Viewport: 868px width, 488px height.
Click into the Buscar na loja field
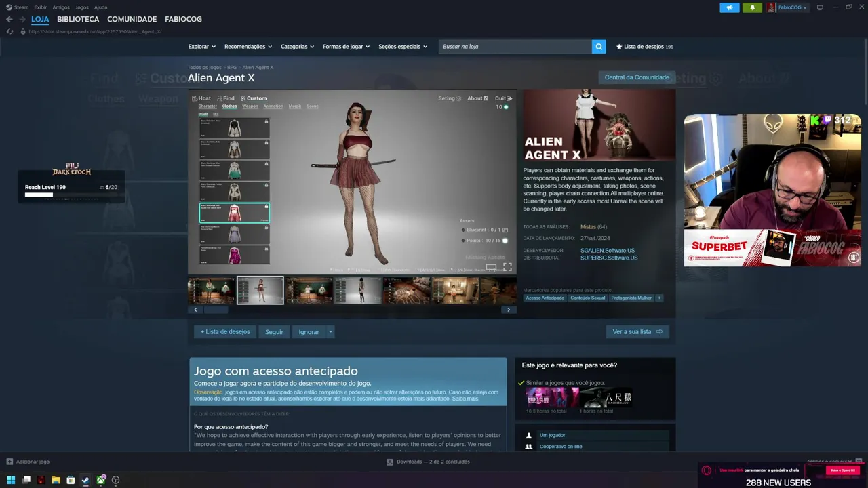tap(515, 47)
